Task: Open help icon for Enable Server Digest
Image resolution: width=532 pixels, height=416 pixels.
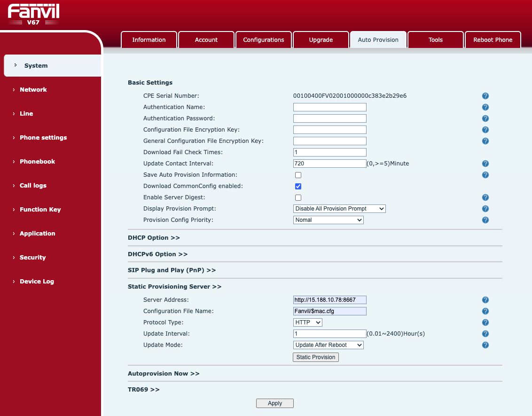Action: [x=485, y=197]
